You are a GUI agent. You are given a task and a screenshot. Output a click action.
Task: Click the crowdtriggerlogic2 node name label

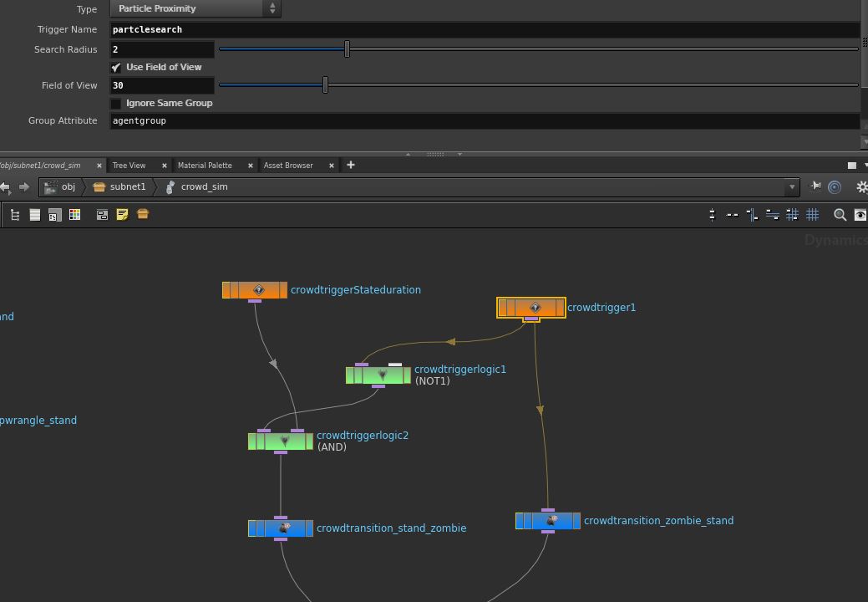pyautogui.click(x=363, y=436)
